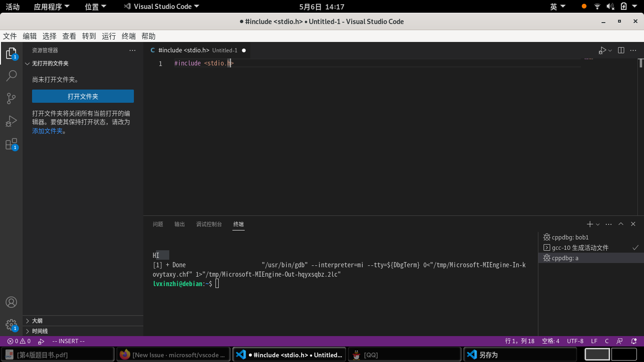Open the Extensions view
The height and width of the screenshot is (362, 644).
tap(12, 144)
